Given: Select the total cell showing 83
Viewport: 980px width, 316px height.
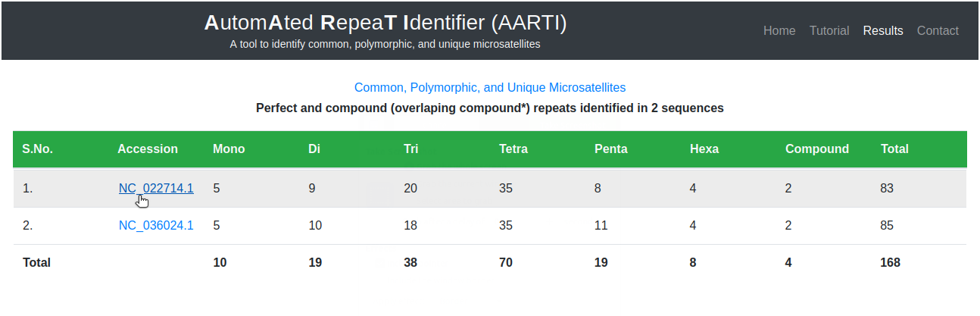Looking at the screenshot, I should point(888,189).
